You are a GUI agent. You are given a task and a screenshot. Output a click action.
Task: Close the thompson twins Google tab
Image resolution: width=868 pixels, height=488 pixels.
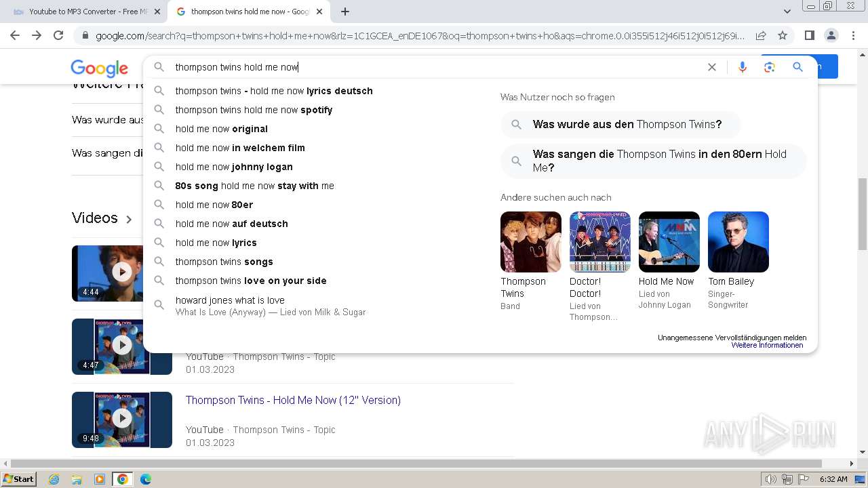click(x=319, y=12)
